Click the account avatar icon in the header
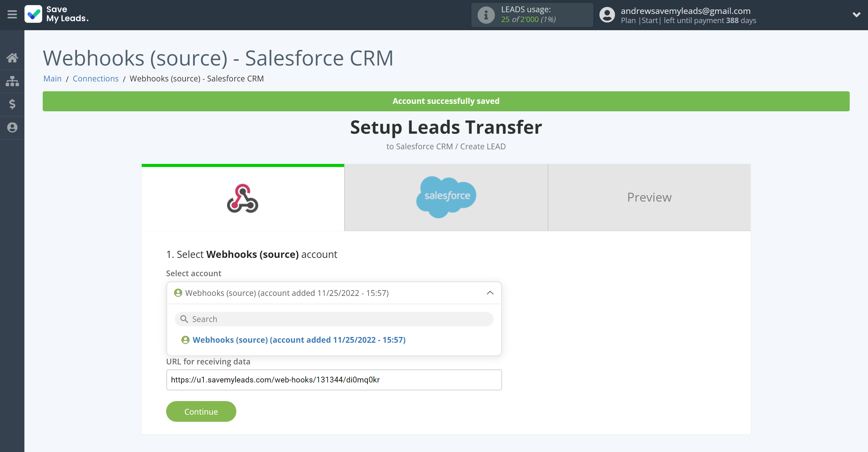 (607, 15)
